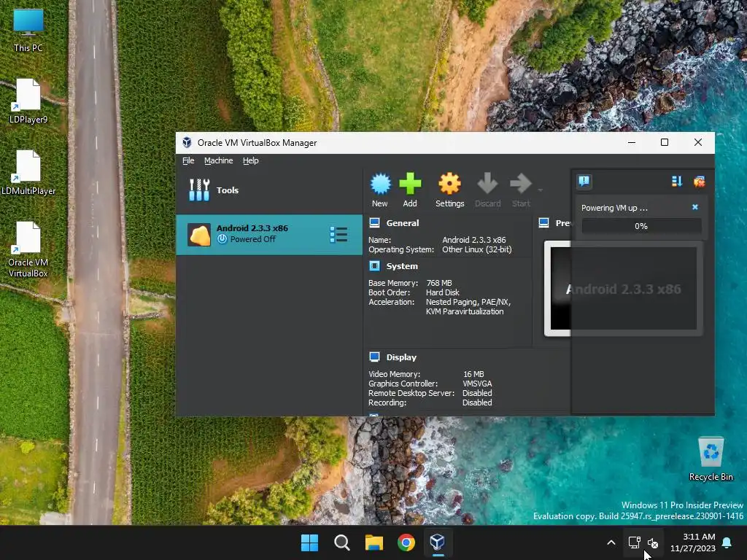This screenshot has width=747, height=560.
Task: Click the General section header
Action: pyautogui.click(x=403, y=223)
